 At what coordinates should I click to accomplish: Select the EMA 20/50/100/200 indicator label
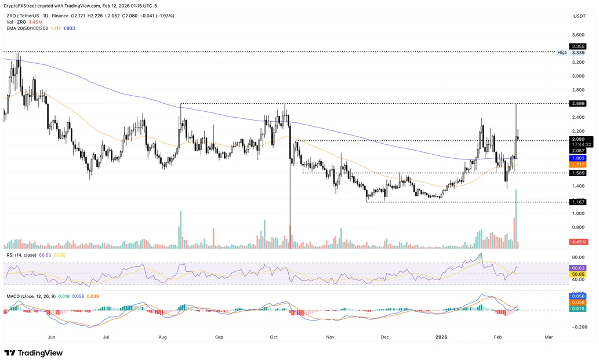point(28,28)
